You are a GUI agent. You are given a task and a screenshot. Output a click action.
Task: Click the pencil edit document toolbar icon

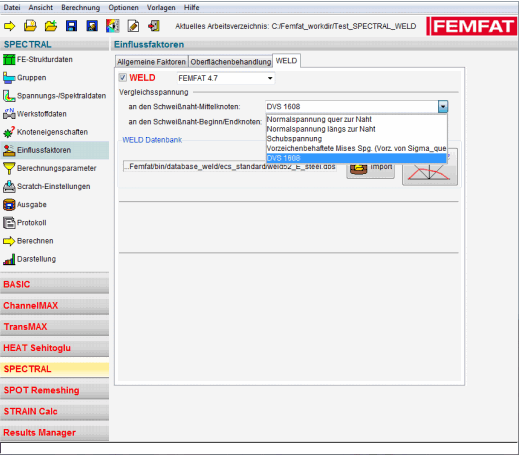tap(133, 26)
